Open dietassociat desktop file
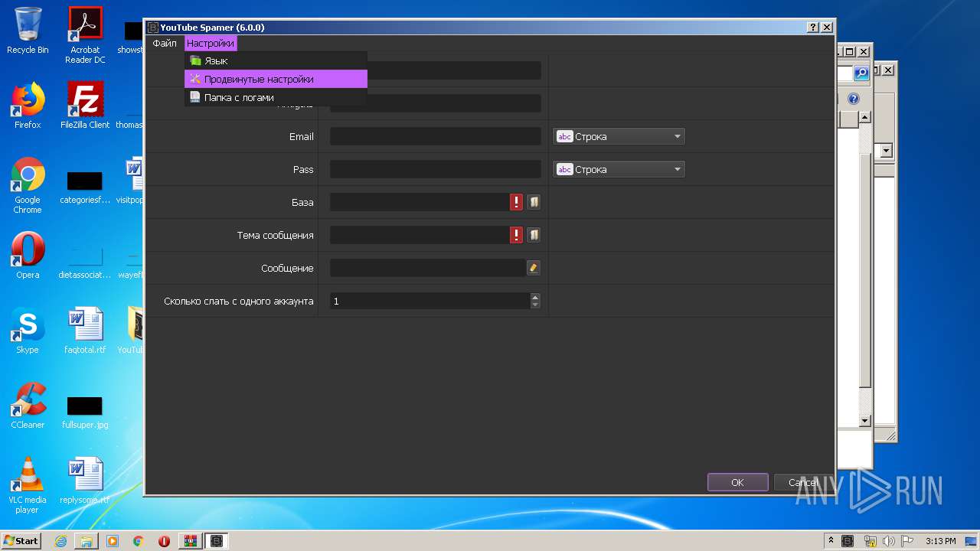Viewport: 980px width, 551px height. [85, 262]
